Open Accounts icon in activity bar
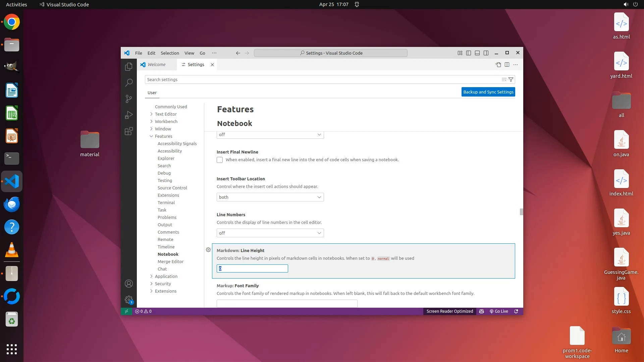644x362 pixels. pyautogui.click(x=129, y=284)
